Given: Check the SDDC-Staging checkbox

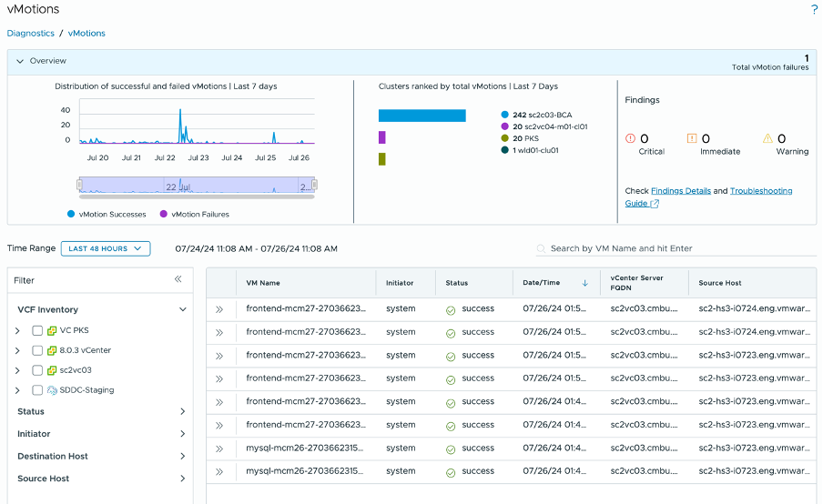Looking at the screenshot, I should [37, 390].
